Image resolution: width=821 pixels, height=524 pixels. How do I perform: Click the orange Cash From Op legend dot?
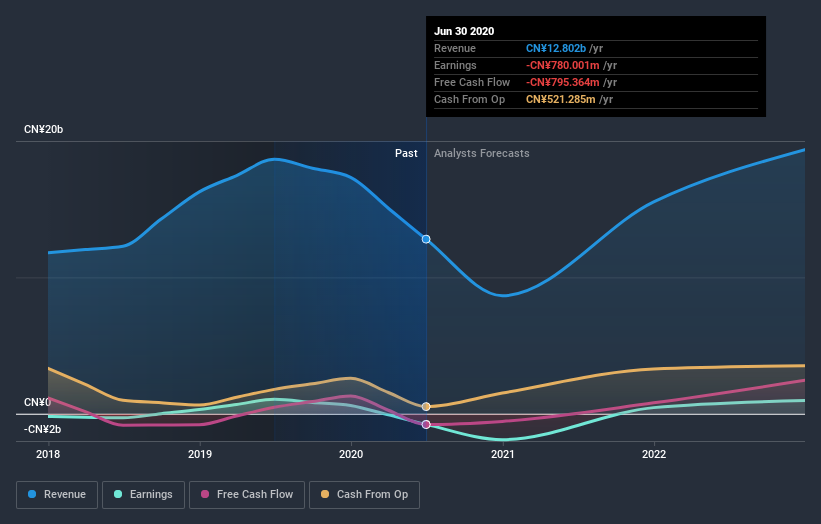tap(325, 494)
